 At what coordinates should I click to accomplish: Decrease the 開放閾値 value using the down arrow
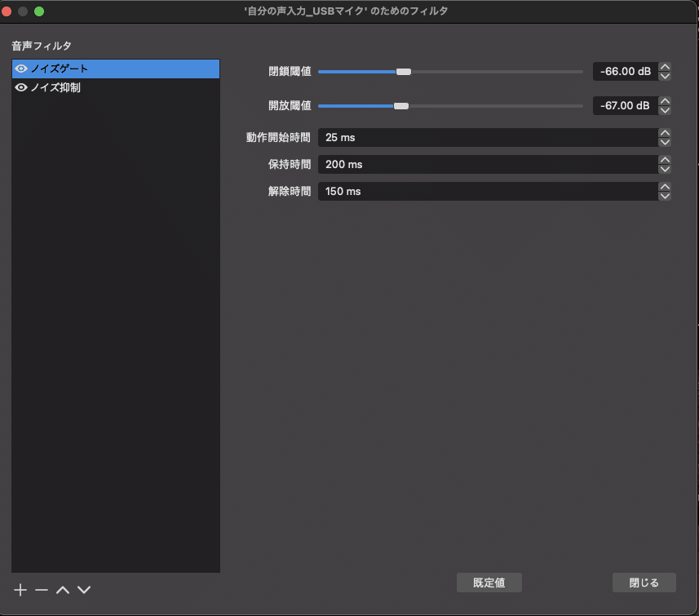coord(665,109)
